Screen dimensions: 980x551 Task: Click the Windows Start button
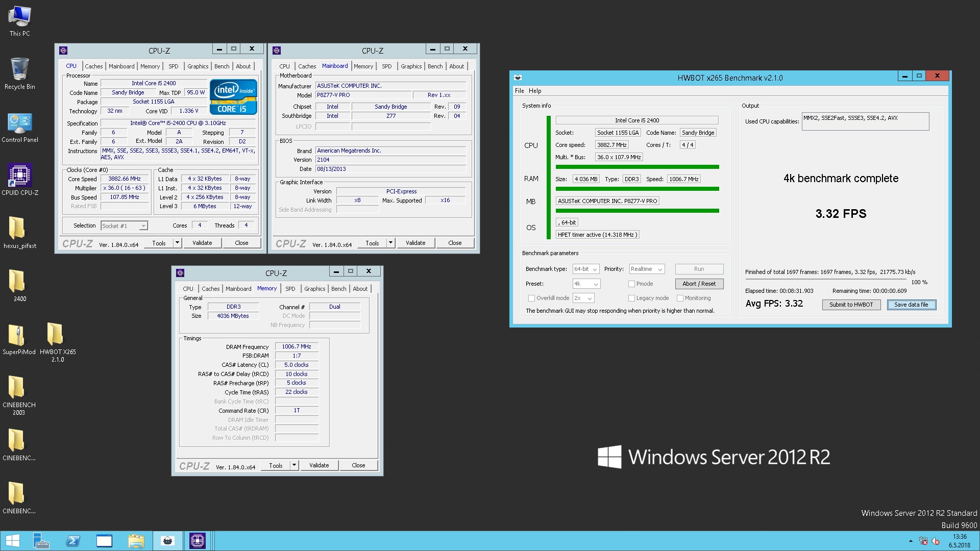[x=12, y=541]
